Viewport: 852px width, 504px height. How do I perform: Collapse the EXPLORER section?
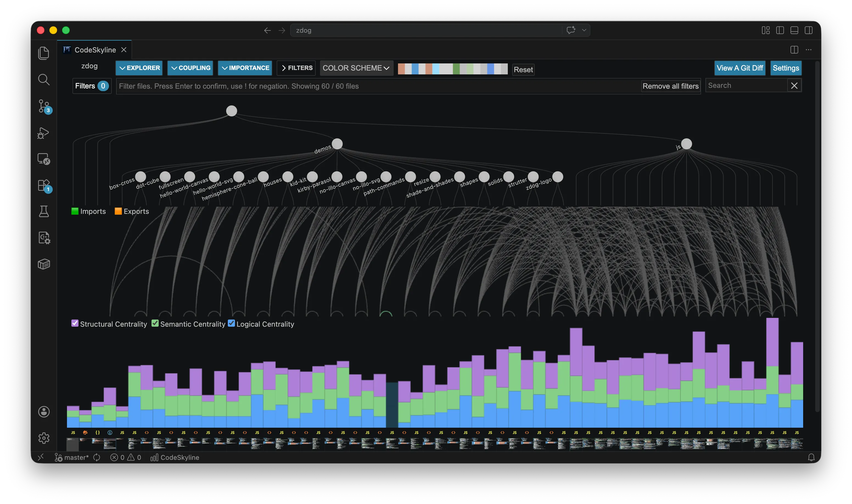click(139, 68)
